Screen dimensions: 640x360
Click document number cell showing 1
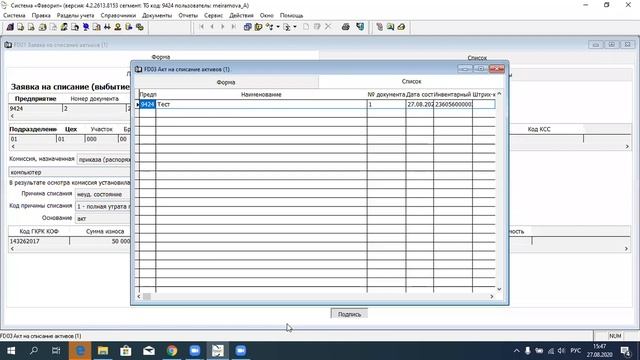click(x=386, y=104)
